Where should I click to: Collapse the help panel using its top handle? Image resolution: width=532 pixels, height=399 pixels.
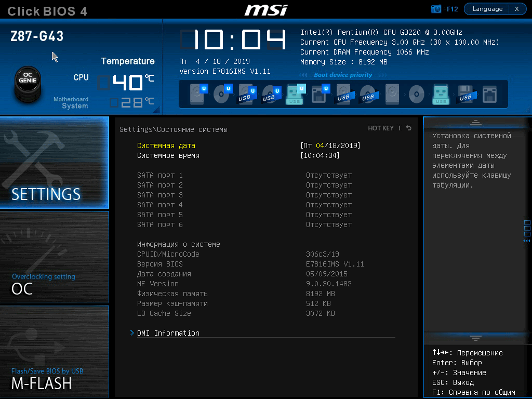pos(476,123)
